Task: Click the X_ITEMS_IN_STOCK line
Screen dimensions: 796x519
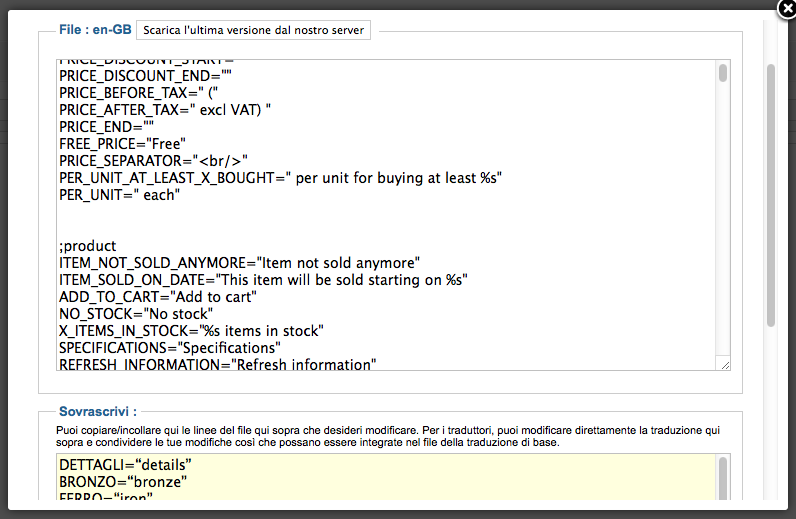Action: (191, 330)
